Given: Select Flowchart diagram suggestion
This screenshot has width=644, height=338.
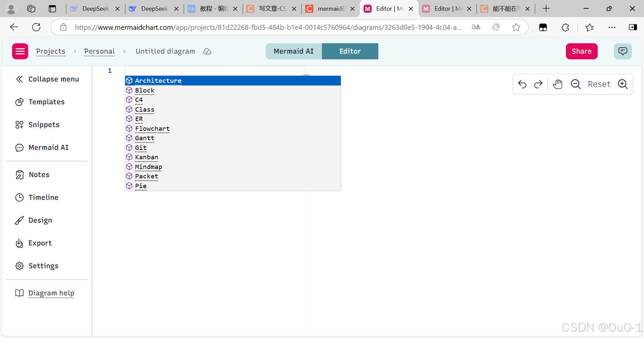Looking at the screenshot, I should [x=233, y=128].
